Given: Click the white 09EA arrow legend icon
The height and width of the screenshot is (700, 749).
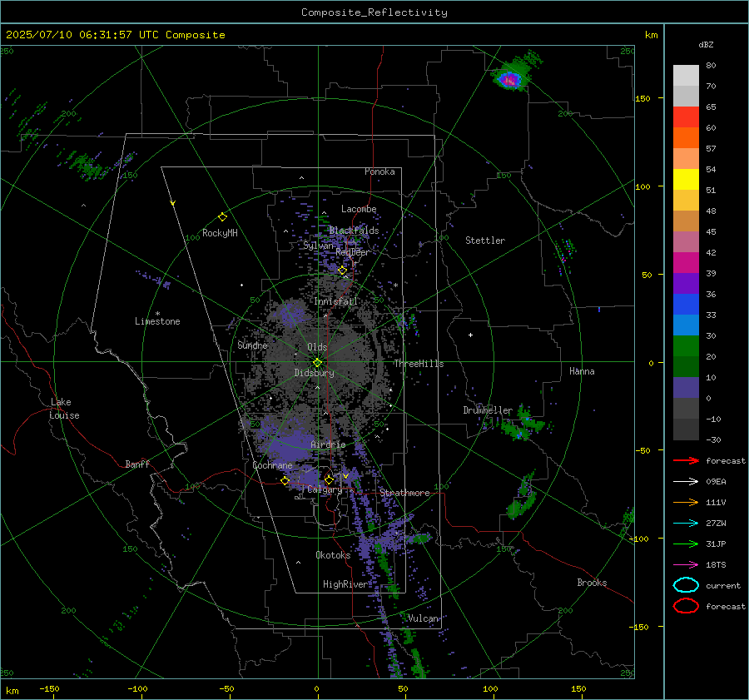Looking at the screenshot, I should pyautogui.click(x=686, y=482).
